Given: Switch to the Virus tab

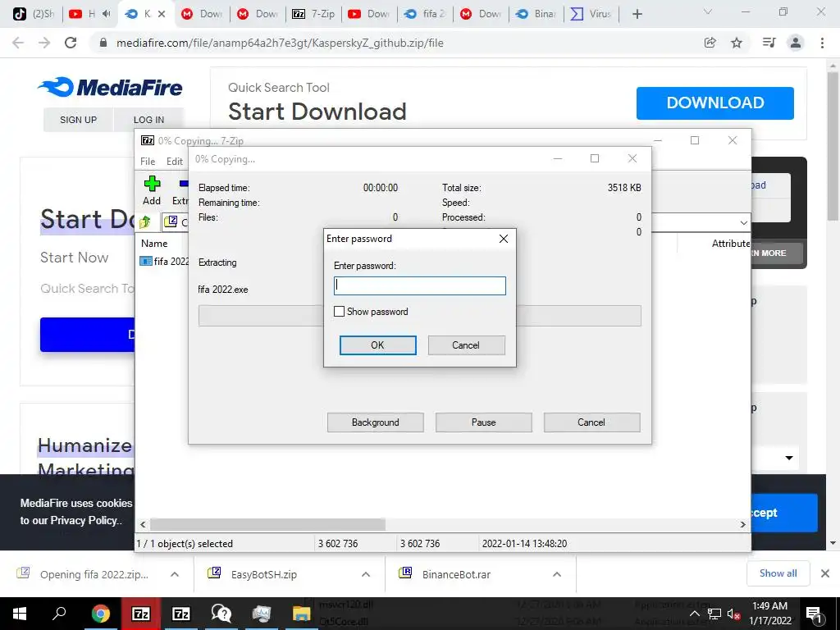Looking at the screenshot, I should pyautogui.click(x=591, y=14).
